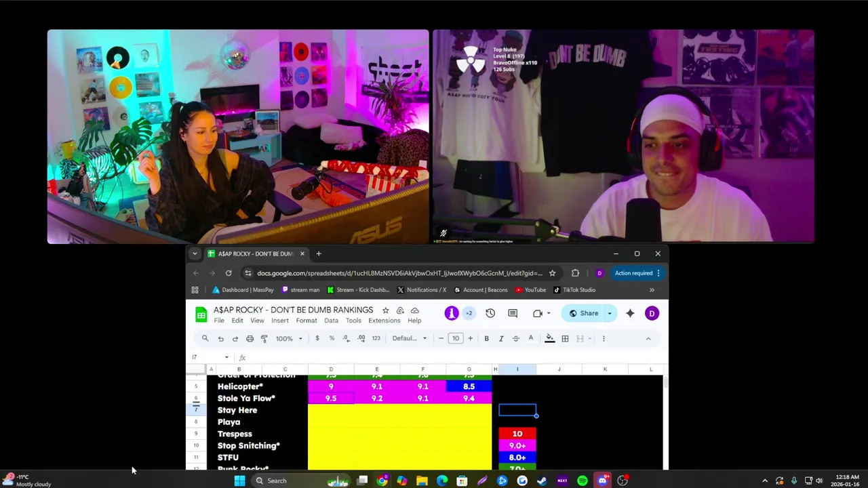Click the move-to-folder icon beside title

pos(400,310)
